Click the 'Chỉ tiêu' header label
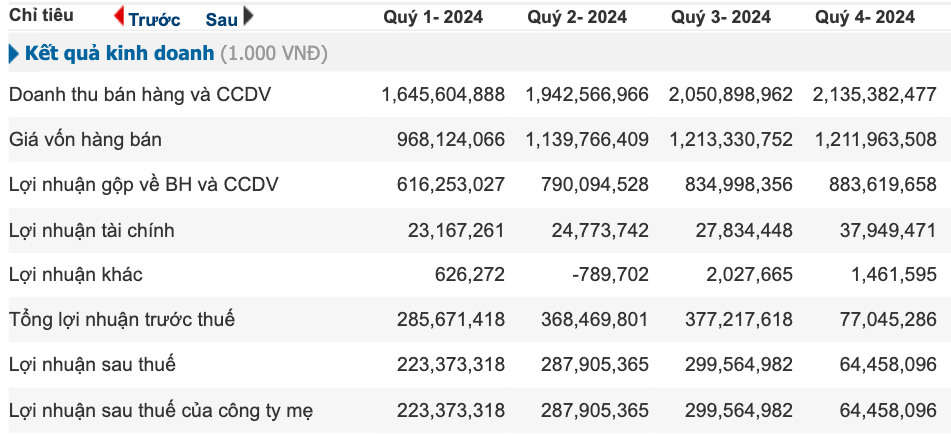Viewport: 951px width, 435px height. click(40, 17)
